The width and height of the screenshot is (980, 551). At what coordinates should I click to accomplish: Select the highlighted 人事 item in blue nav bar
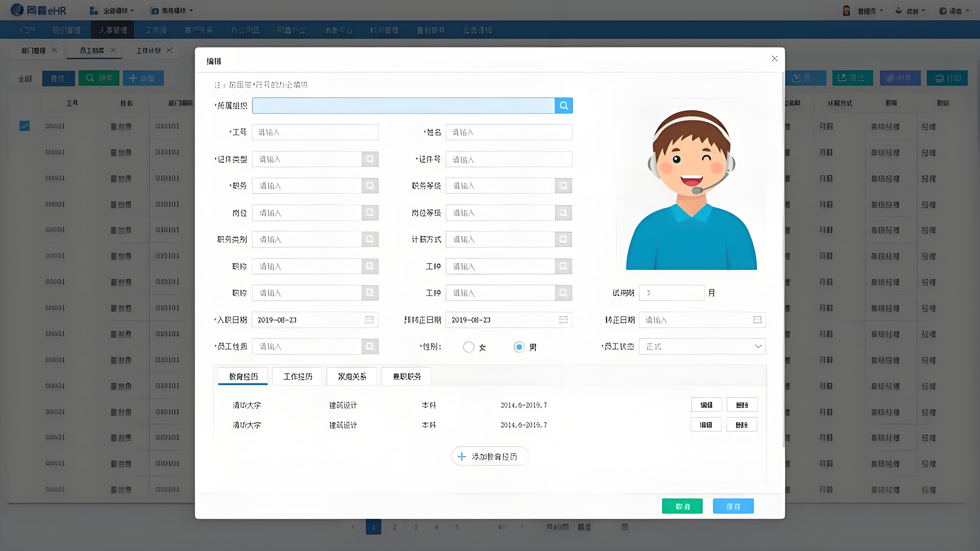[113, 30]
